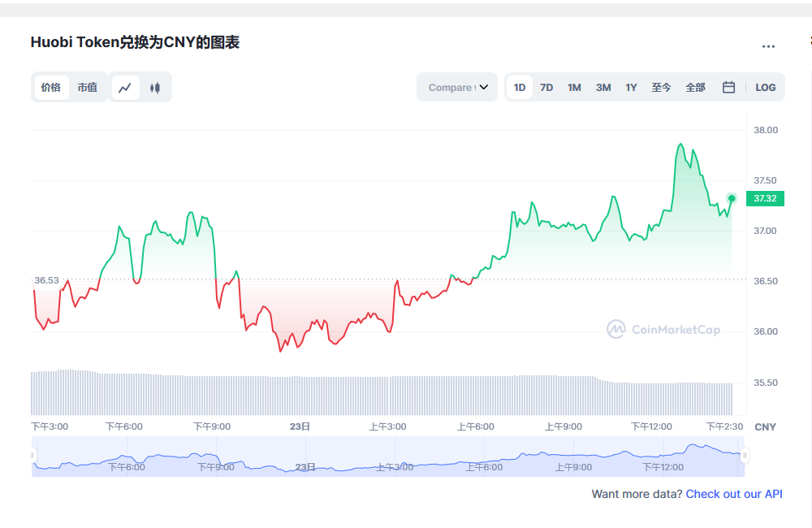Choose the 至今 (YTD) time range
The image size is (812, 528).
point(661,87)
